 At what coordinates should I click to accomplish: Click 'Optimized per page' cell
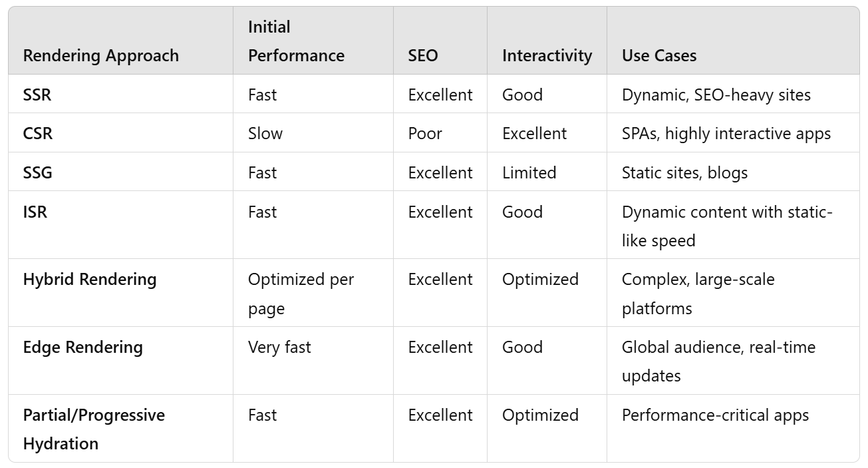(x=301, y=294)
